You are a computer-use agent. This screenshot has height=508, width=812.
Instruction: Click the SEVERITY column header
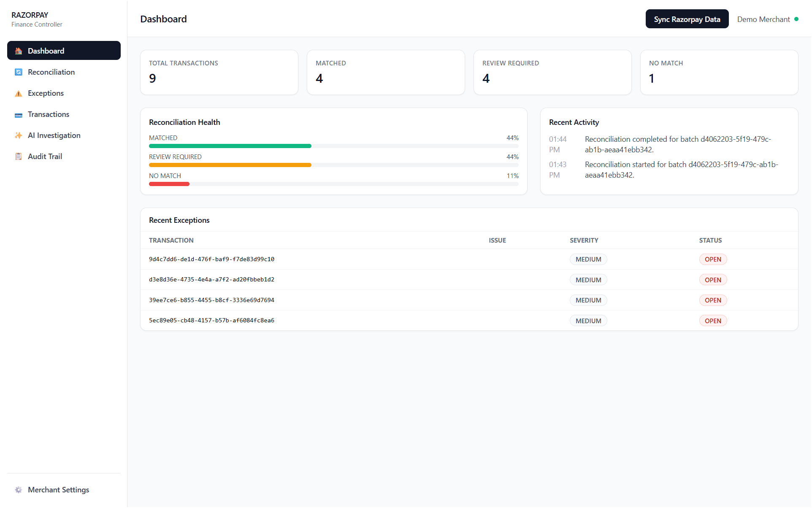pos(584,240)
